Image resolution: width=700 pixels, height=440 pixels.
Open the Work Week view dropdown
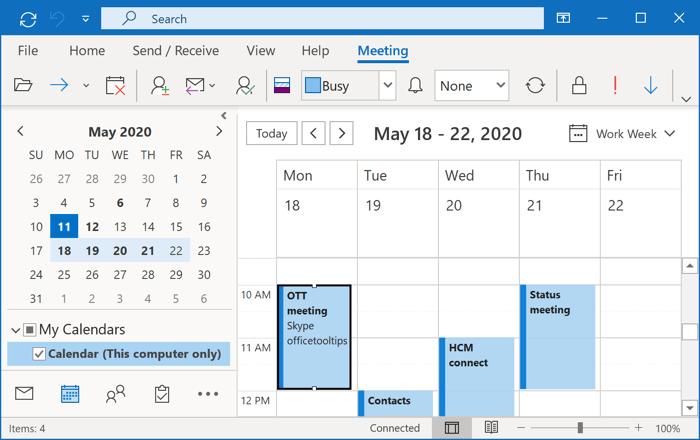tap(622, 133)
